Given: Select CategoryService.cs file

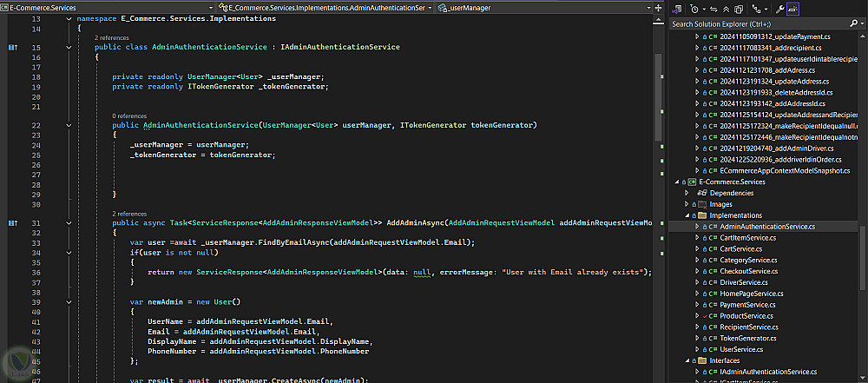Looking at the screenshot, I should click(748, 260).
